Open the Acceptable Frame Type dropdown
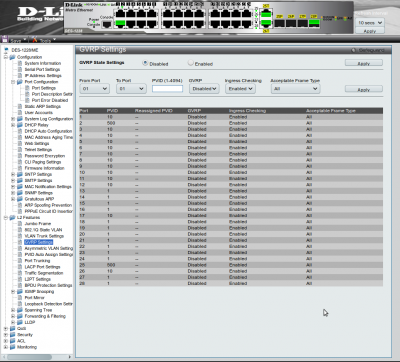Viewport: 400px width, 362px height. click(295, 89)
